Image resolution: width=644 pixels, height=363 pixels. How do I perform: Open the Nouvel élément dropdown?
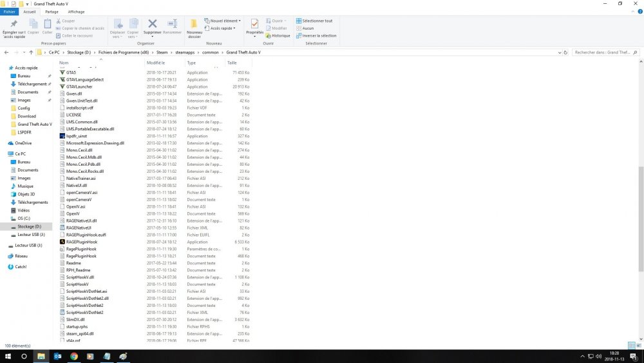223,21
